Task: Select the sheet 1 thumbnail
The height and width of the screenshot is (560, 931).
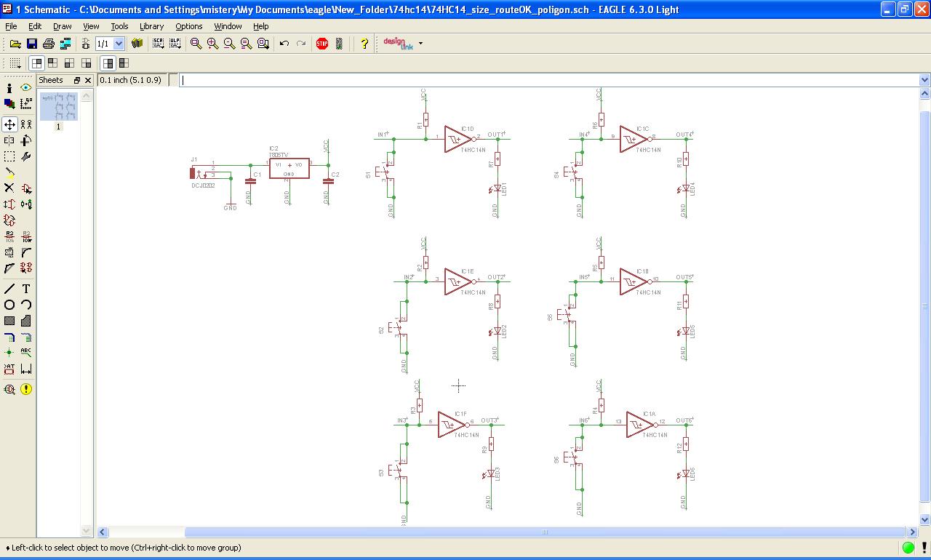Action: (x=58, y=107)
